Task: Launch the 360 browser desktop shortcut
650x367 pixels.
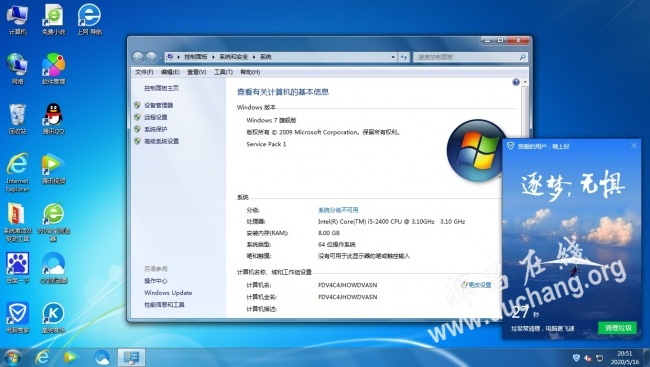Action: 53,222
